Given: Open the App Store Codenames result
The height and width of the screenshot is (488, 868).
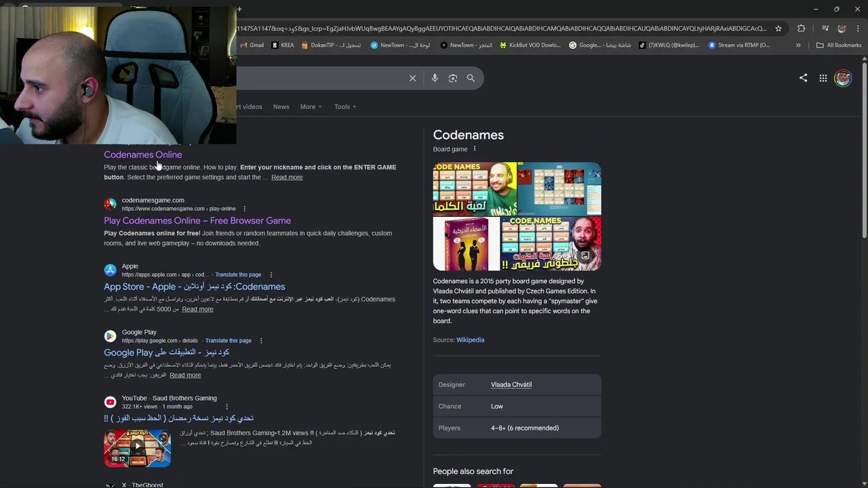Looking at the screenshot, I should [195, 286].
